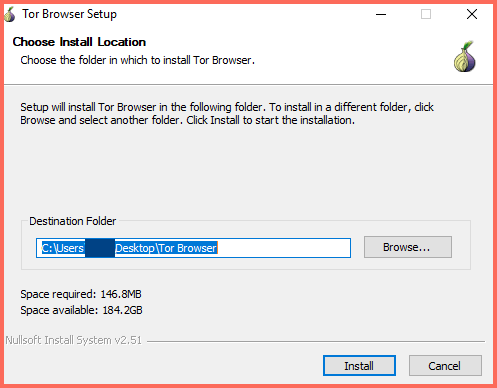Screen dimensions: 497x388
Task: Click the 'Choose the folder in which' subtitle
Action: click(x=137, y=60)
